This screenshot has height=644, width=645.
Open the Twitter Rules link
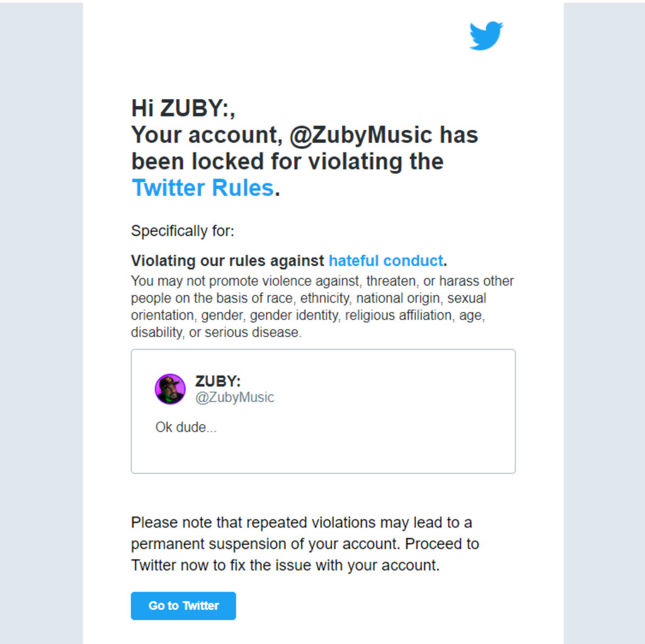tap(202, 188)
